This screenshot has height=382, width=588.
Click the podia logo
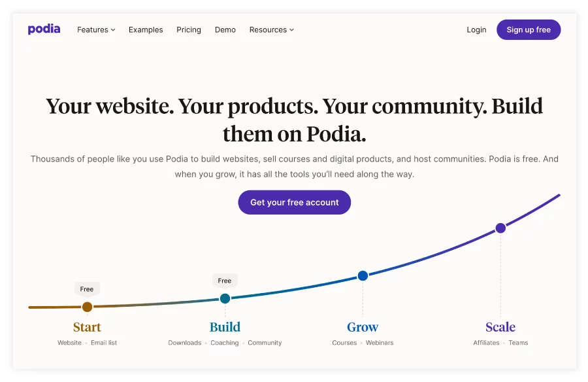coord(44,29)
